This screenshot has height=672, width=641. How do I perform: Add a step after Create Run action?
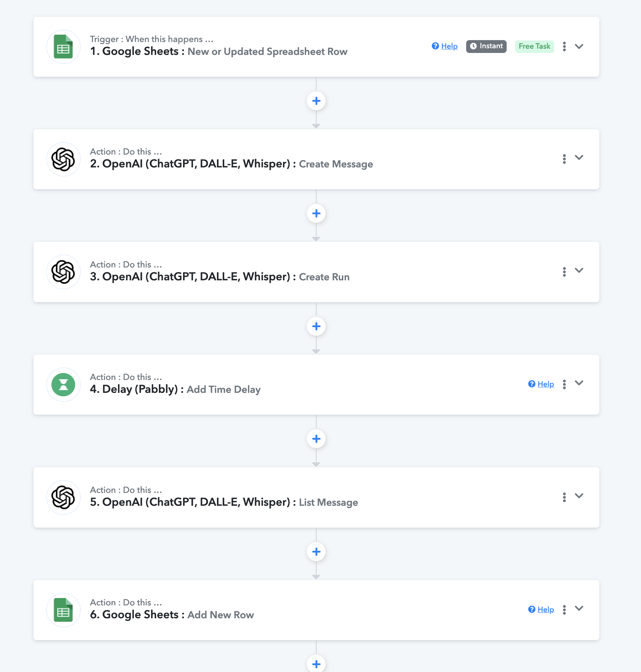(316, 326)
